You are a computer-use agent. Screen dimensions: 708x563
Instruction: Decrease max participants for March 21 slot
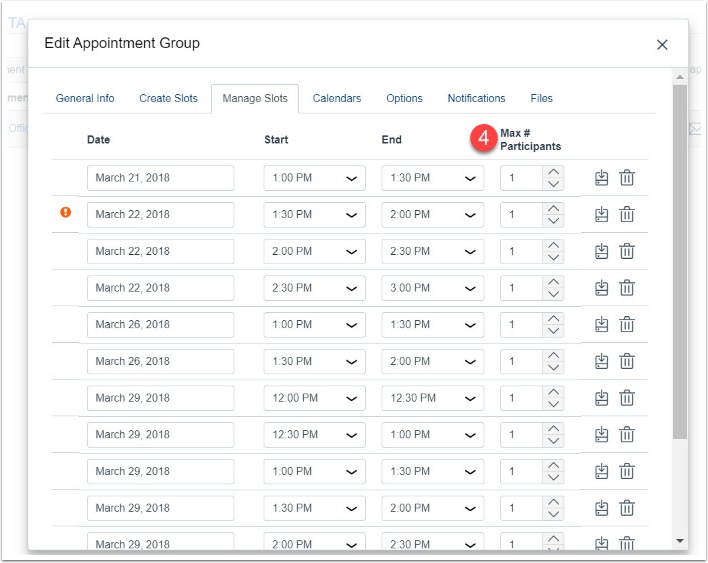tap(553, 184)
